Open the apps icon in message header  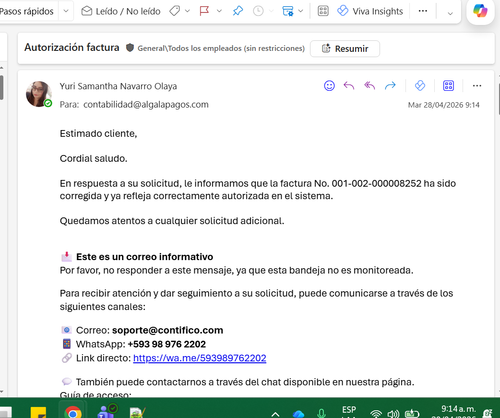pyautogui.click(x=448, y=86)
